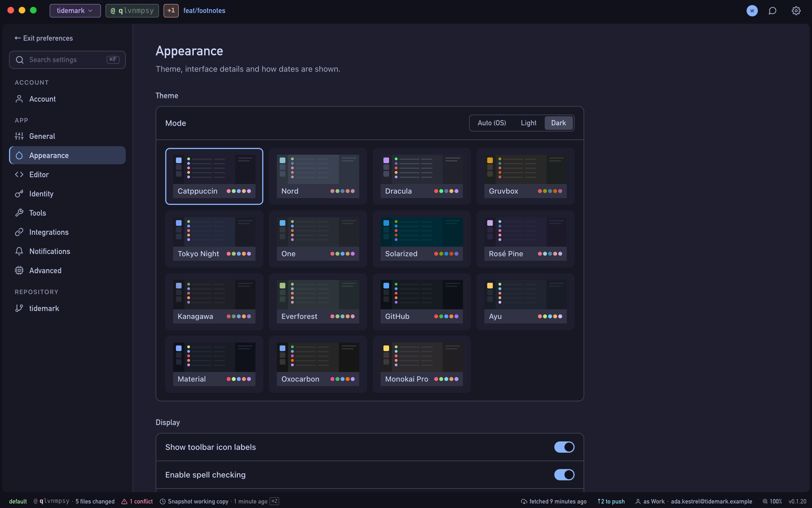Select the Nord theme card
Screen dimensions: 812x508
tap(318, 176)
